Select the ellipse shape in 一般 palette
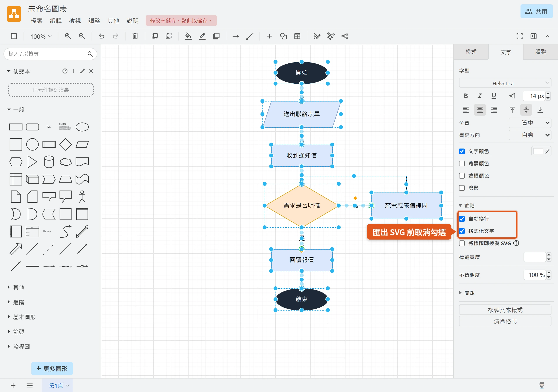The width and height of the screenshot is (558, 392). pos(82,127)
